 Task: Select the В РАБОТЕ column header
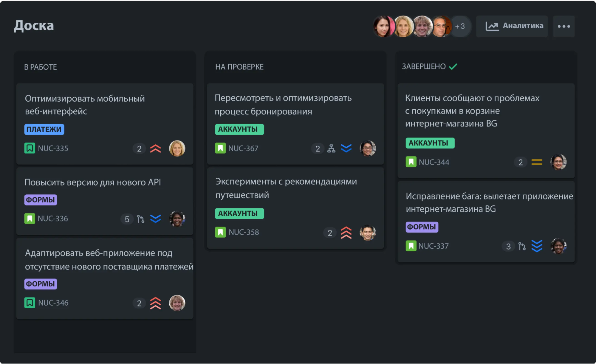coord(41,67)
